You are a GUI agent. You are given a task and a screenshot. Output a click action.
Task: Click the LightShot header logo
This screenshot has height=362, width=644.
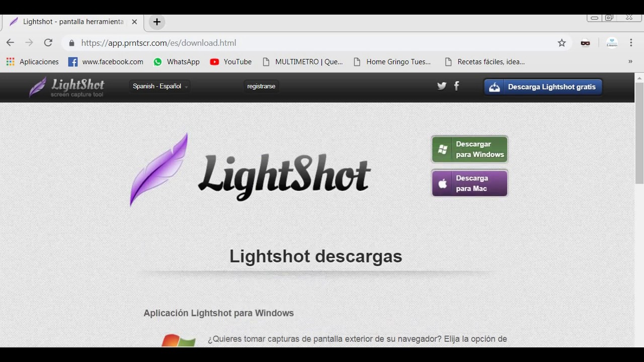[66, 87]
